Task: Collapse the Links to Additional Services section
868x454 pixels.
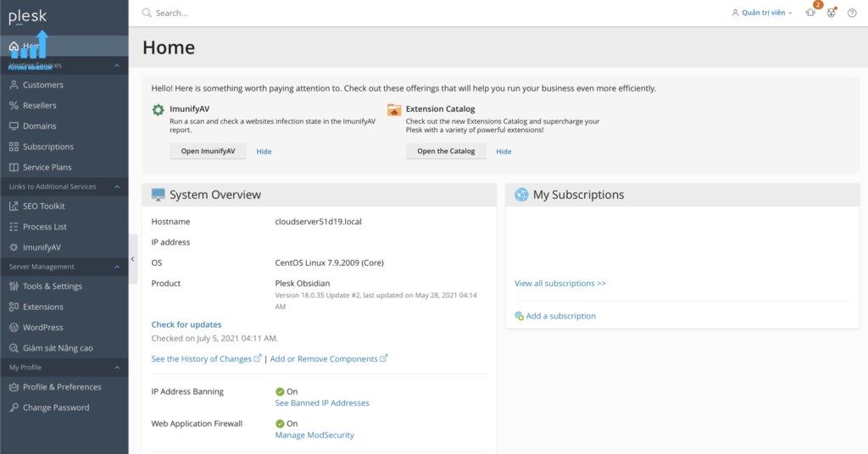Action: coord(117,186)
